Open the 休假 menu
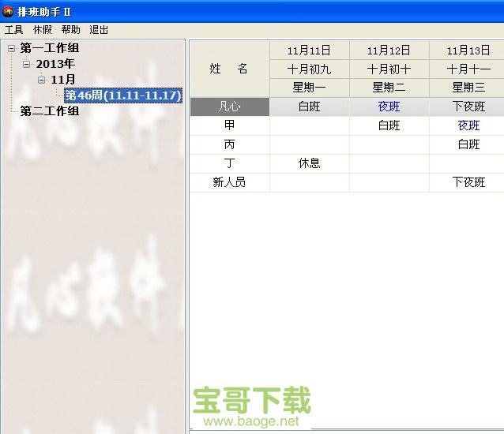504x434 pixels. pyautogui.click(x=43, y=30)
